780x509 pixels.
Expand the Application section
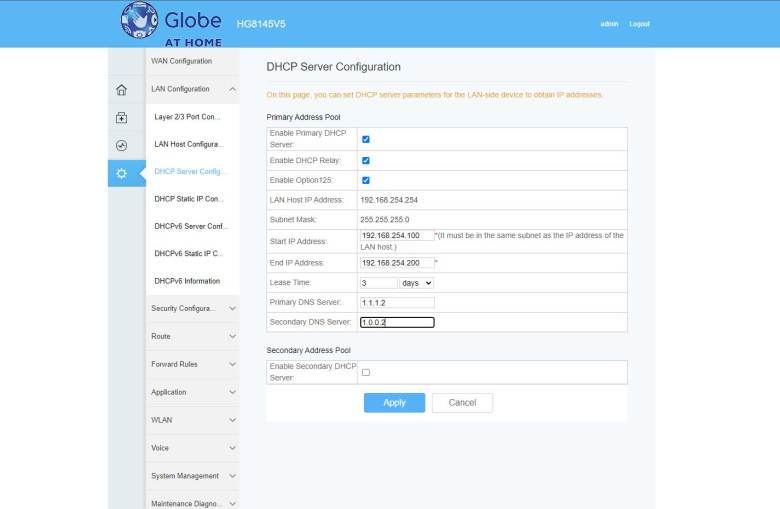[193, 392]
